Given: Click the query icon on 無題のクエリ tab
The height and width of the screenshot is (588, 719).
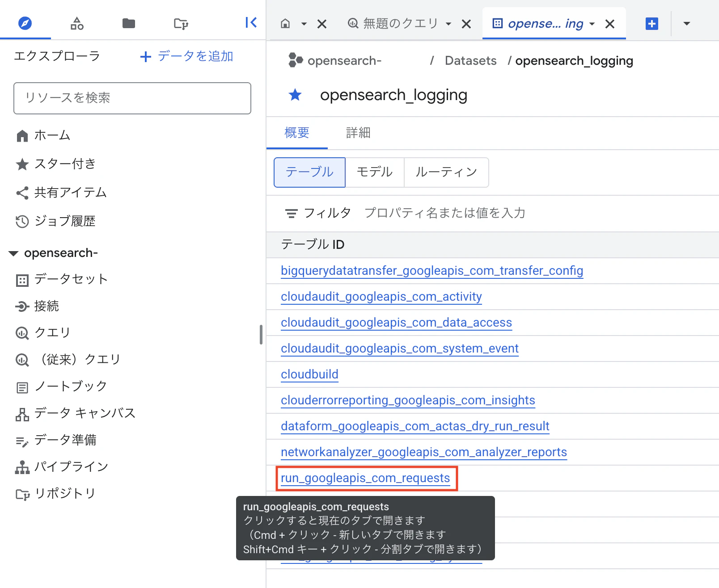Looking at the screenshot, I should tap(353, 23).
